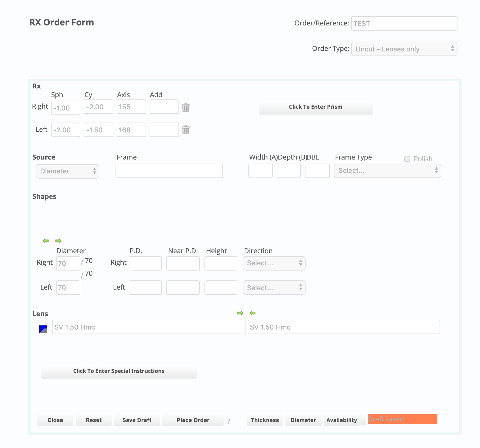Image resolution: width=480 pixels, height=448 pixels.
Task: Click right-pointing green arrow in Lens section
Action: (x=240, y=313)
